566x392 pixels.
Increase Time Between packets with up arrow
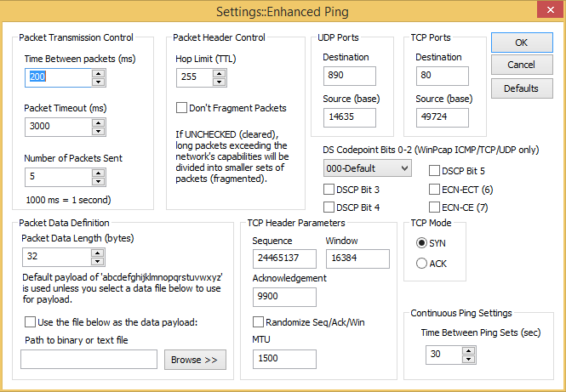(98, 74)
